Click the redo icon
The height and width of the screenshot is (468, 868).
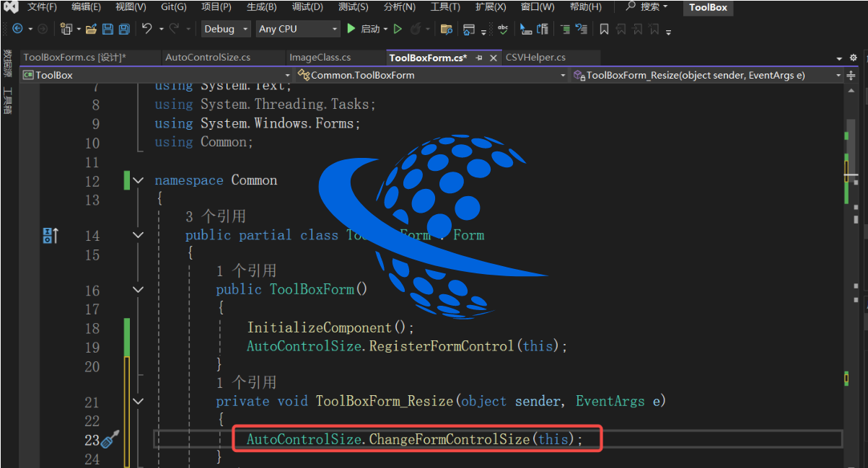[x=174, y=29]
